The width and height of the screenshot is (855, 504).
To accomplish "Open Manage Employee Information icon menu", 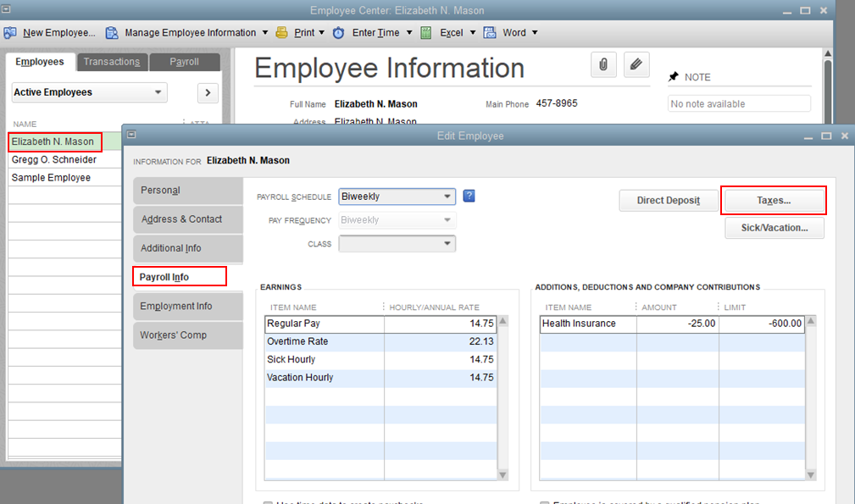I will pos(112,33).
